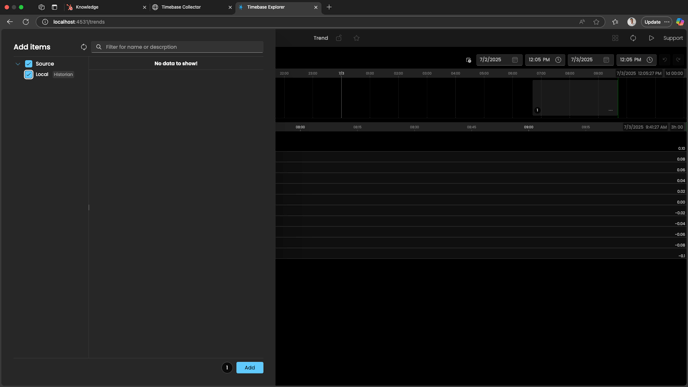This screenshot has height=387, width=688.
Task: Refresh the Add items source list
Action: (x=83, y=47)
